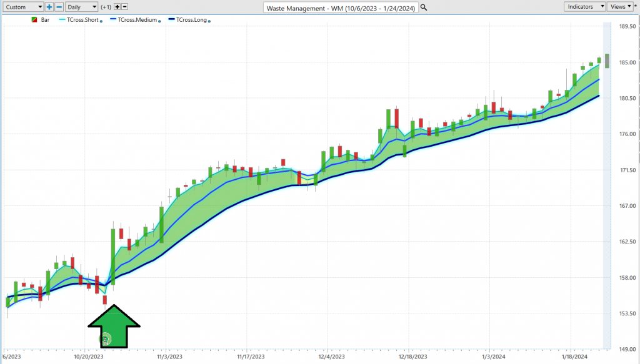Image resolution: width=640 pixels, height=364 pixels.
Task: Click the 1/3/2024 date axis label
Action: 494,357
